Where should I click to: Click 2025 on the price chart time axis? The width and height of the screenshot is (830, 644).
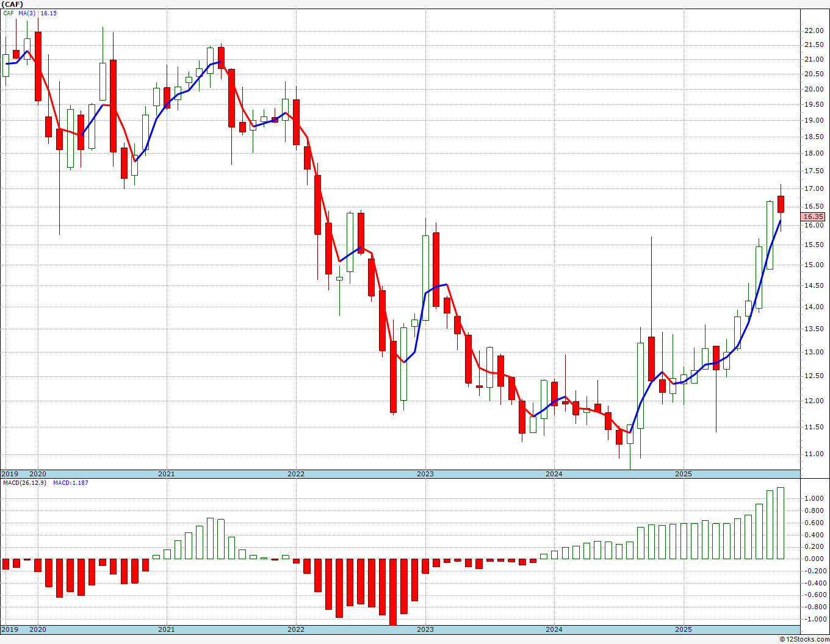(684, 474)
